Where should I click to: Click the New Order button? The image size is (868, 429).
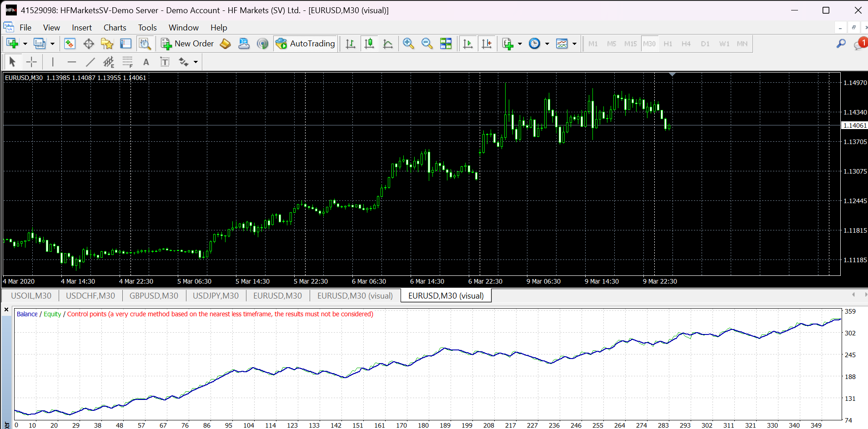187,44
